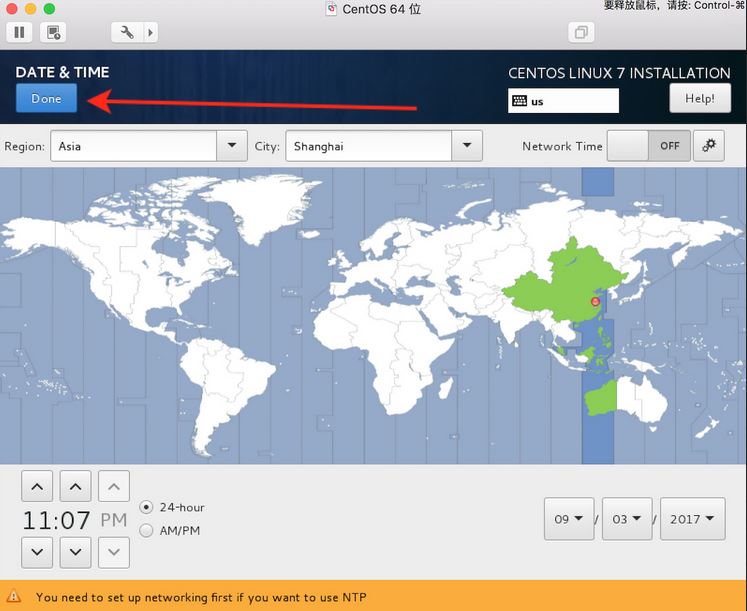This screenshot has height=611, width=747.
Task: Click the warning triangle icon
Action: pyautogui.click(x=14, y=596)
